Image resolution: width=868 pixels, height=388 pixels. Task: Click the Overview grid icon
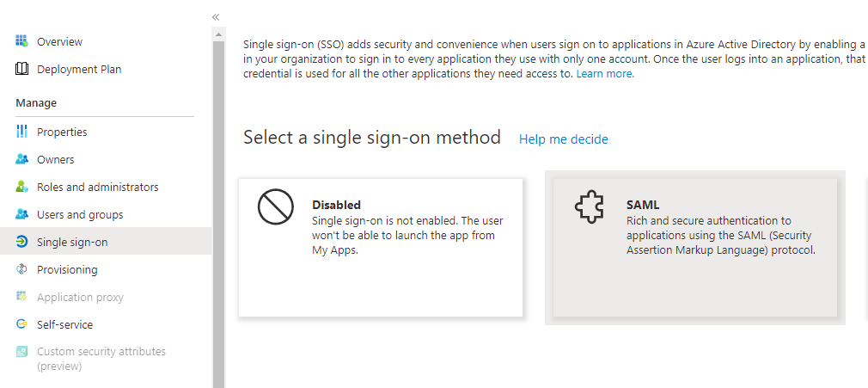click(x=21, y=41)
